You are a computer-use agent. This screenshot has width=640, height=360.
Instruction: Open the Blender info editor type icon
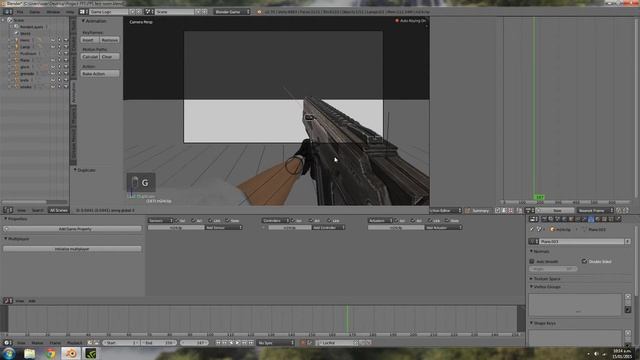click(8, 12)
